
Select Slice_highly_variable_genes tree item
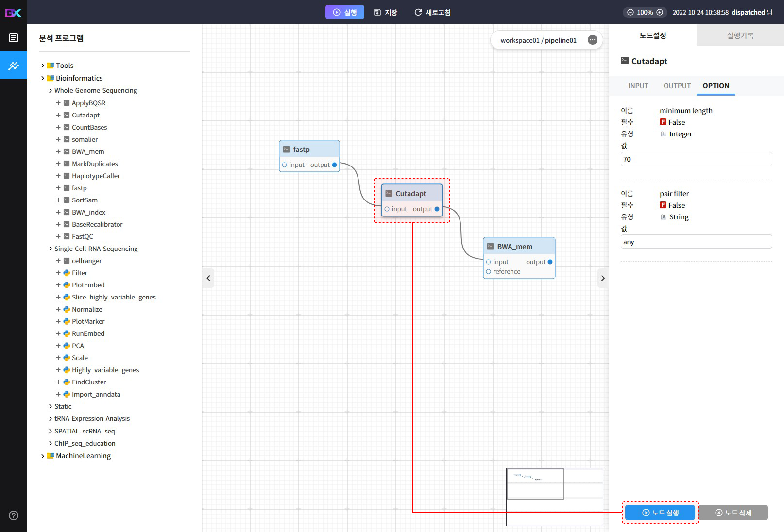coord(114,297)
